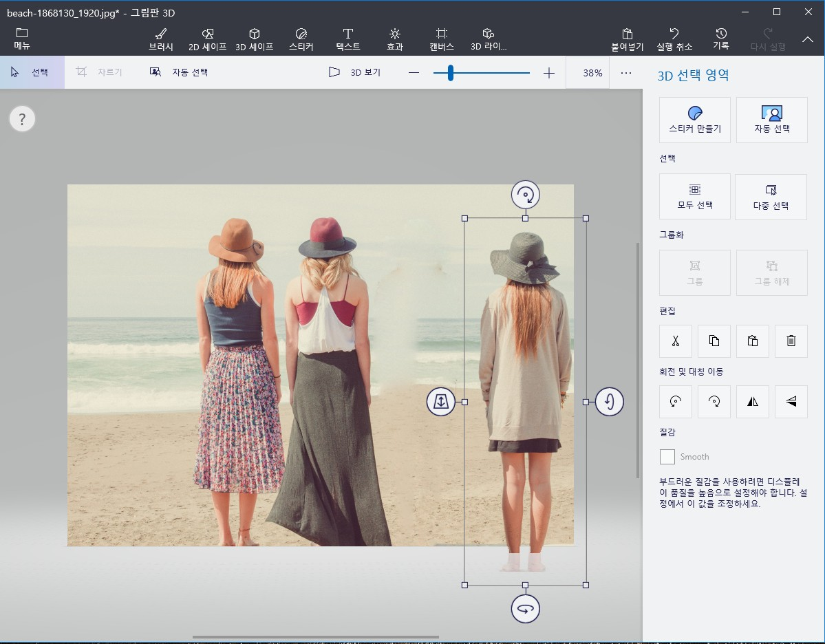Click the Delete trash can icon

point(791,341)
